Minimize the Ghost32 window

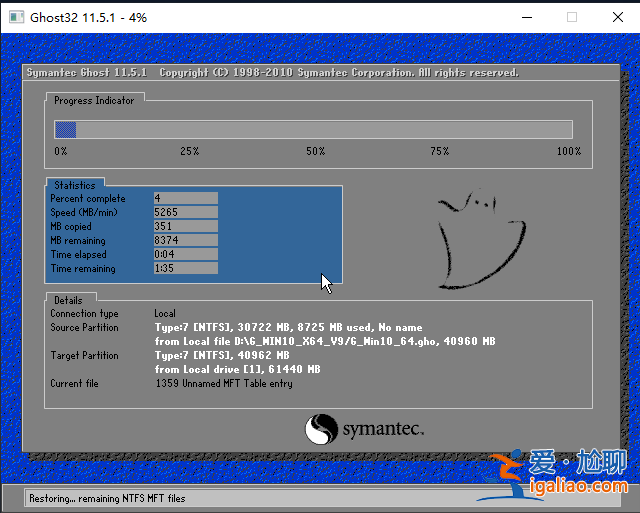coord(526,17)
